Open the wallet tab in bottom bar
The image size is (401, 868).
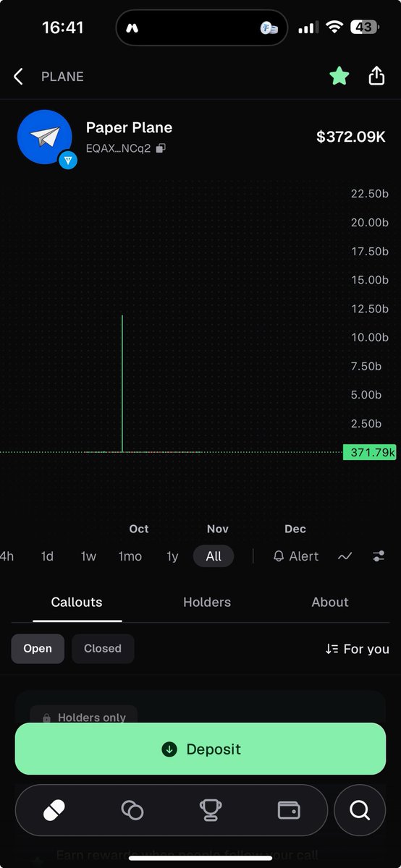coord(289,811)
